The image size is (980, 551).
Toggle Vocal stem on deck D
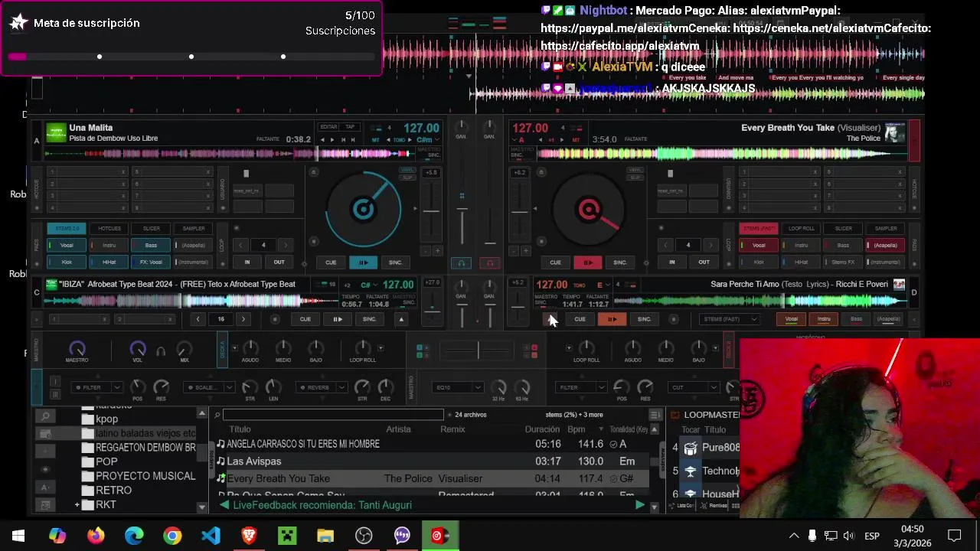coord(792,319)
